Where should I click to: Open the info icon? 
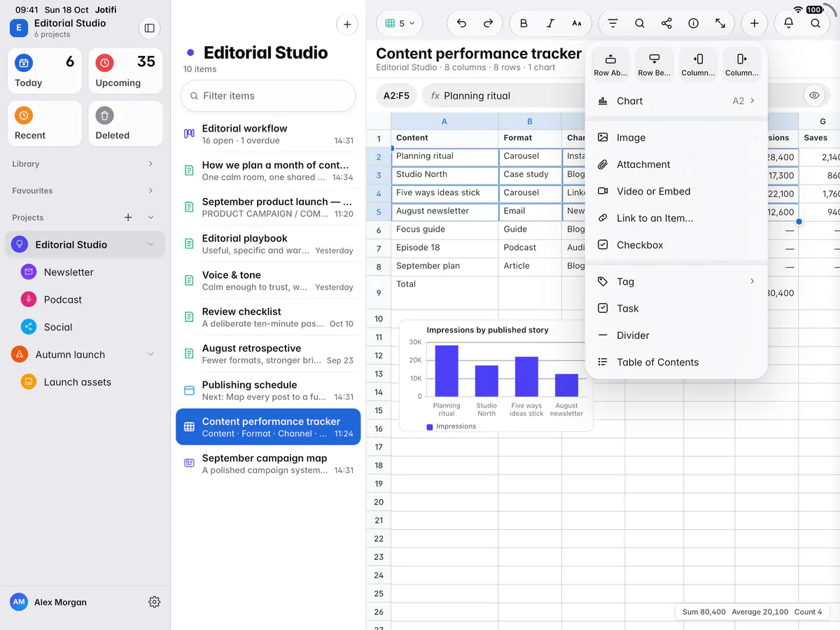point(693,23)
